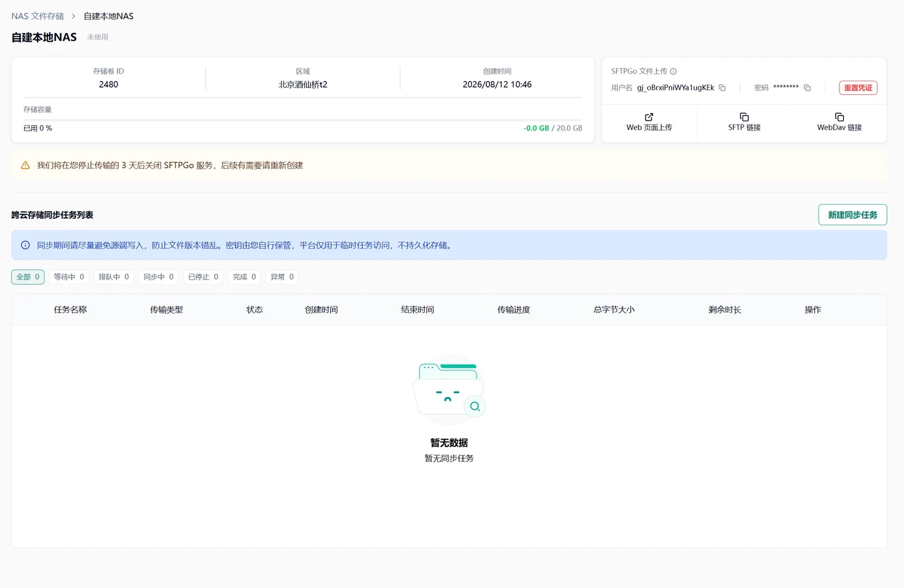
Task: Click the 未使用 status tag
Action: click(98, 37)
